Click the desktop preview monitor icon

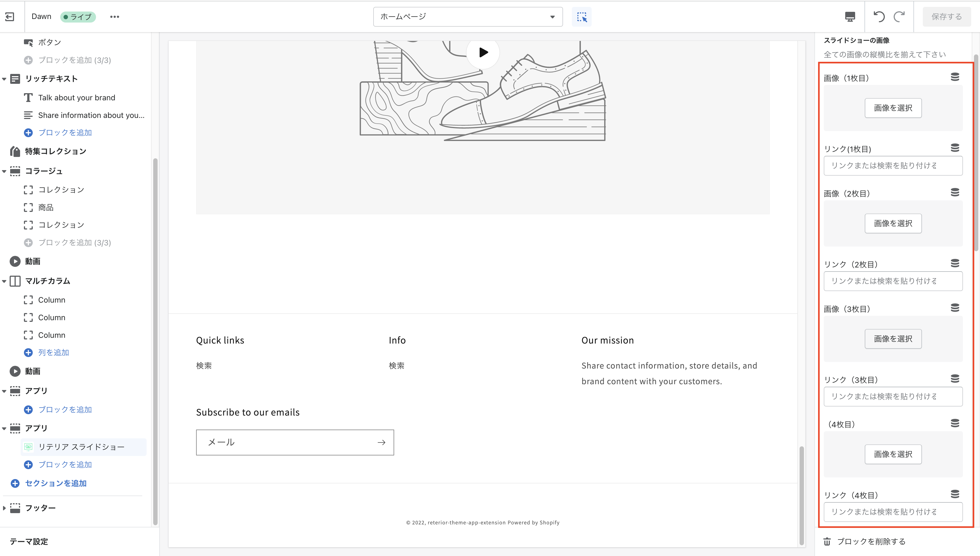(x=850, y=17)
